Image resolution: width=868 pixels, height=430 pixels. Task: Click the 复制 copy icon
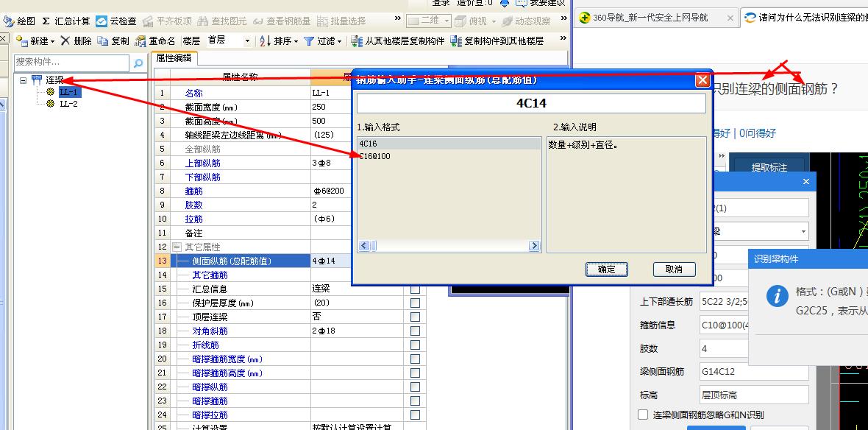102,40
